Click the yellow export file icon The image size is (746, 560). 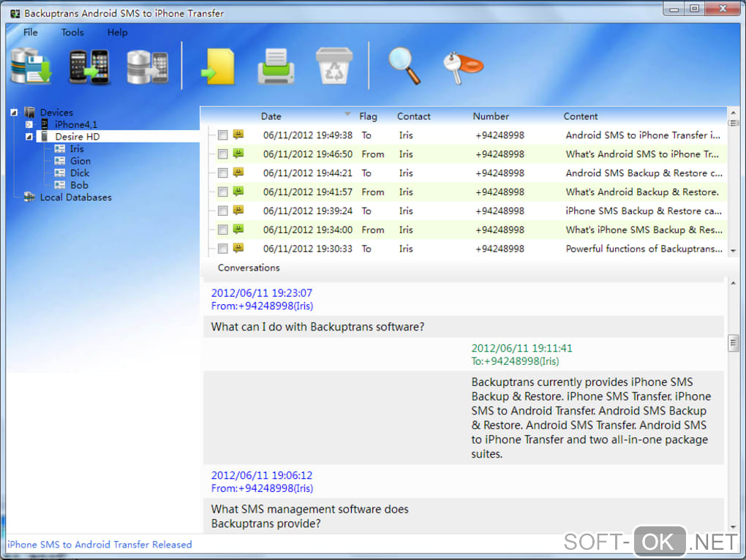click(219, 67)
